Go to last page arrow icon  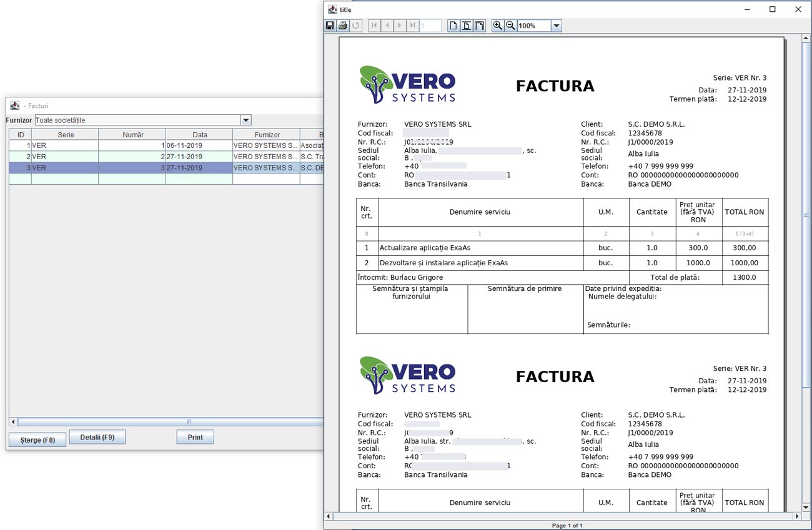click(x=412, y=26)
